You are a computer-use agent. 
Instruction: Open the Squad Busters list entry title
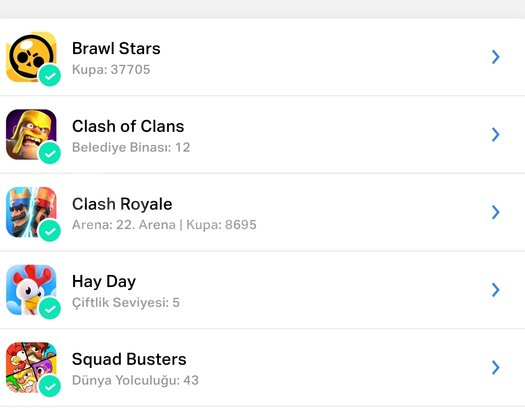tap(129, 359)
